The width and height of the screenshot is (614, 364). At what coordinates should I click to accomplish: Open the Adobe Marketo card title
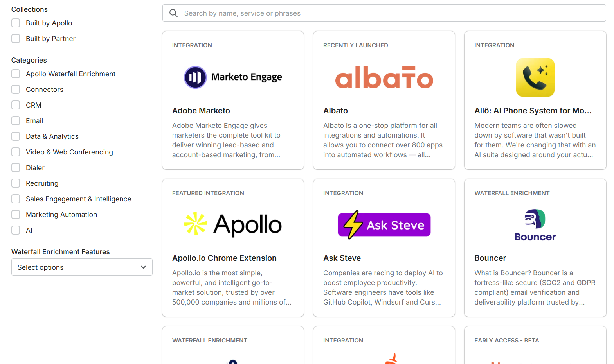pos(201,111)
